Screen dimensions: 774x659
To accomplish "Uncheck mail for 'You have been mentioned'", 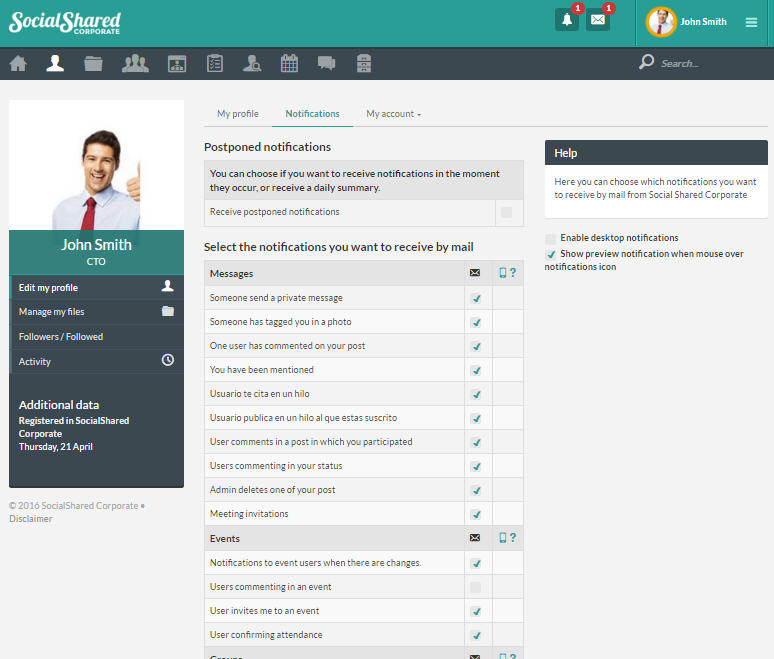I will (x=476, y=370).
